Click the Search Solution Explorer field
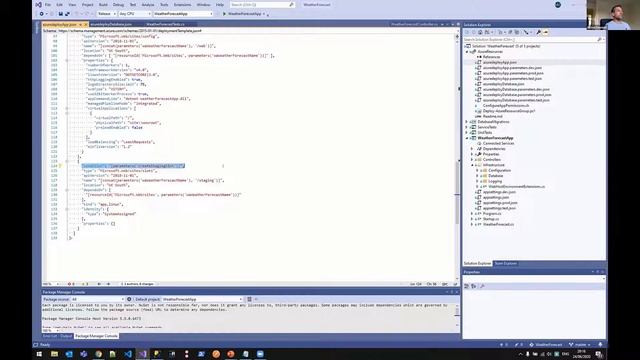The image size is (640, 360). click(533, 40)
